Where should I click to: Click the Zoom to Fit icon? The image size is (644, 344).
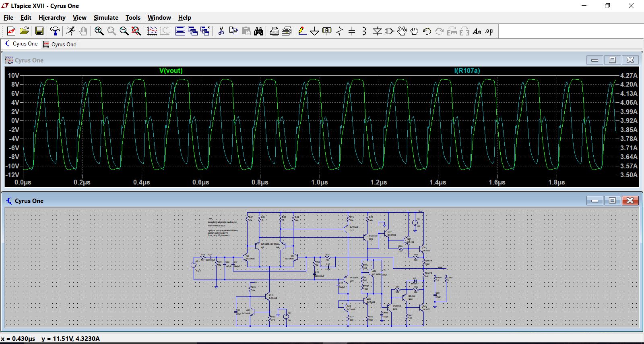[136, 31]
